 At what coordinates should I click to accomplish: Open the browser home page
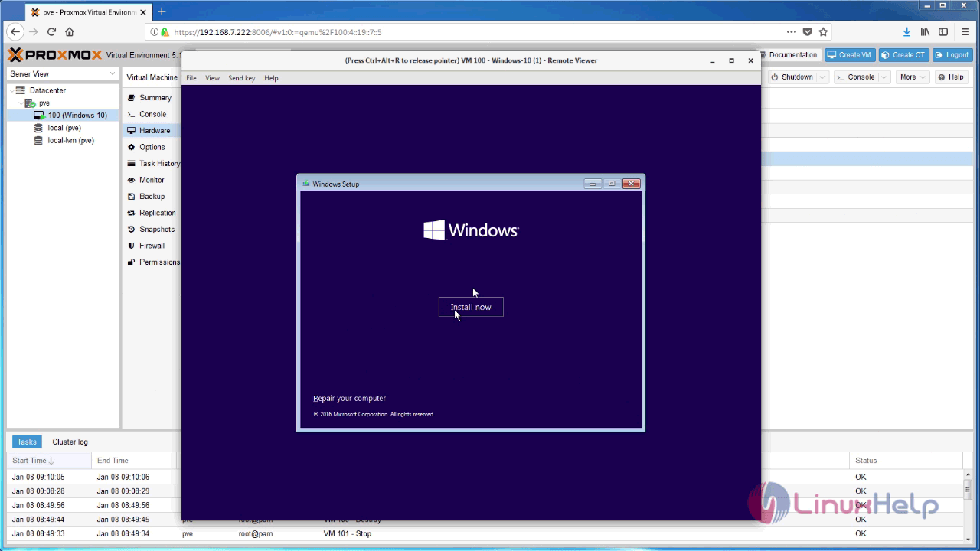[x=70, y=32]
